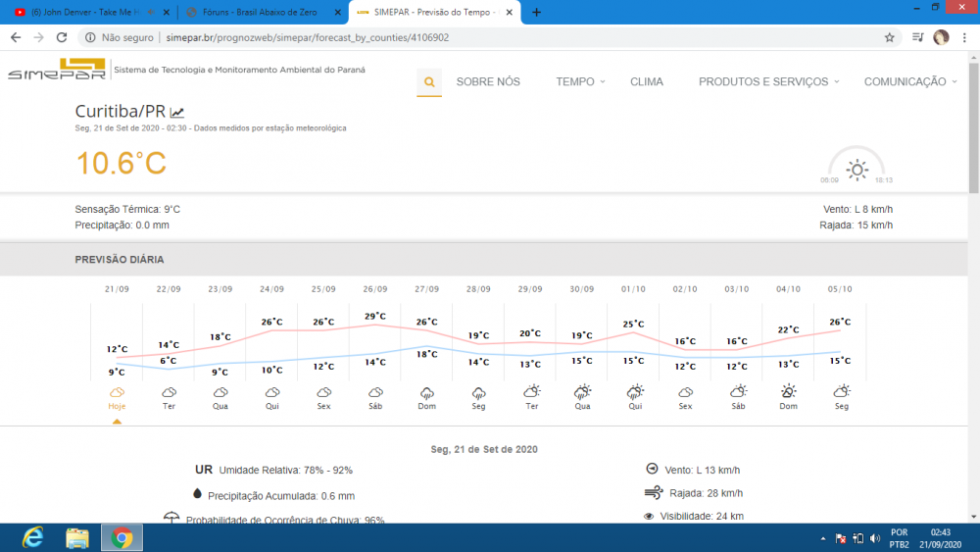980x552 pixels.
Task: Select the Qui 01/10 forecast icon
Action: click(635, 392)
